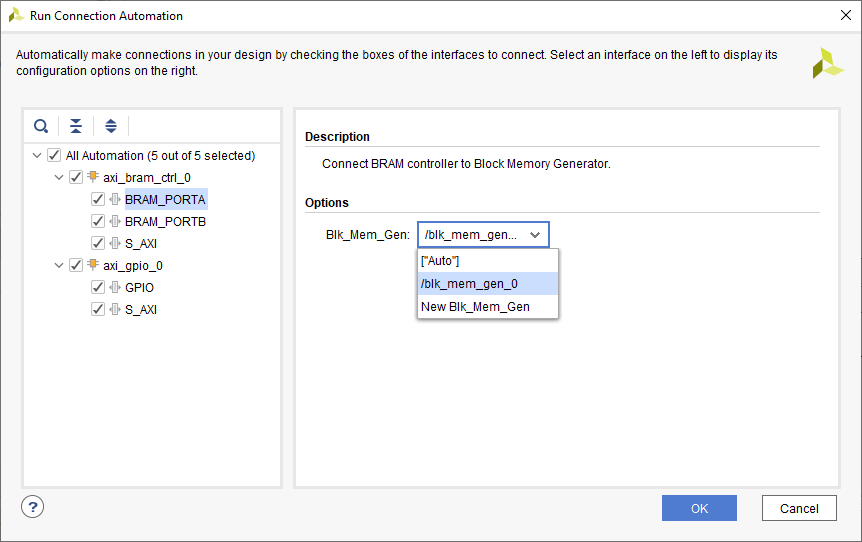Select S_AXI item under axi_bram_ctrl_0
Viewport: 862px width, 542px height.
pos(141,243)
